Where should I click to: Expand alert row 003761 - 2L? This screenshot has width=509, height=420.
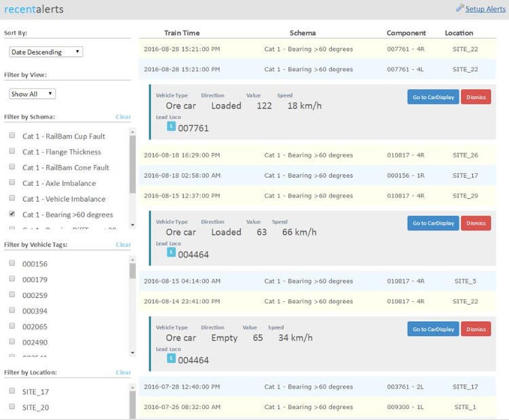click(x=317, y=387)
